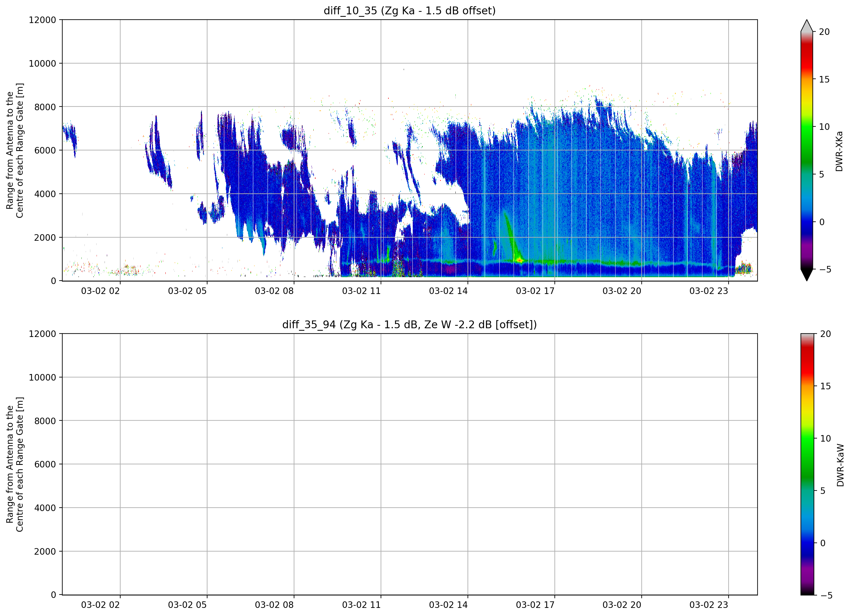Click tick '10' on the DWR-XKa colorbar
The height and width of the screenshot is (616, 851).
tap(824, 127)
